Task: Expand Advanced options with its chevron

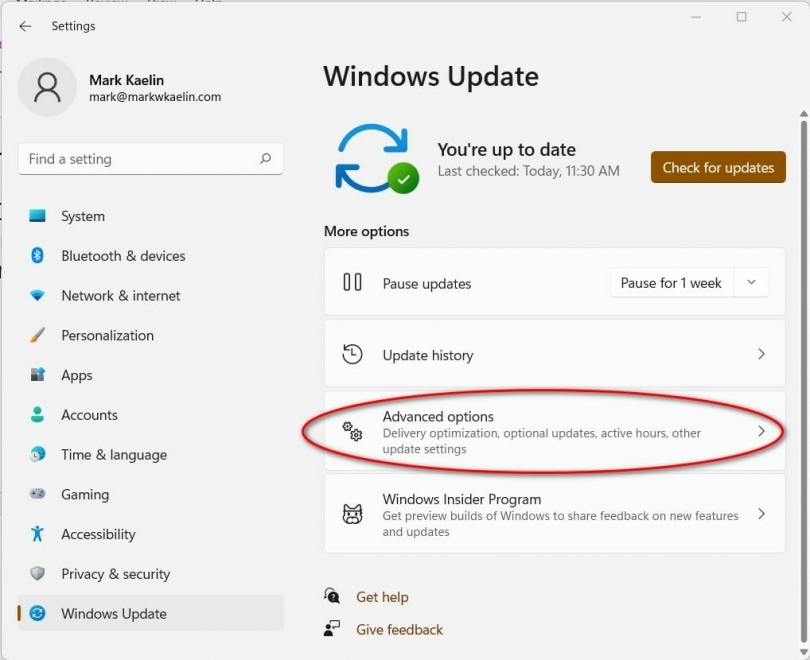Action: [x=762, y=431]
